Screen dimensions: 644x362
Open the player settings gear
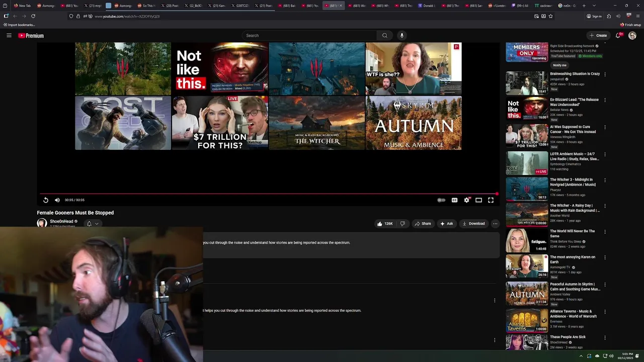click(467, 200)
